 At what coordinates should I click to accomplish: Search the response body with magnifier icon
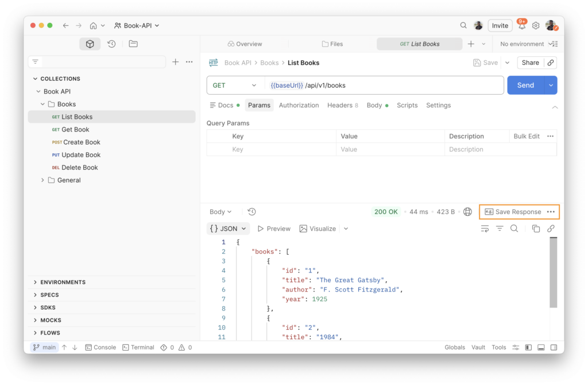[514, 228]
